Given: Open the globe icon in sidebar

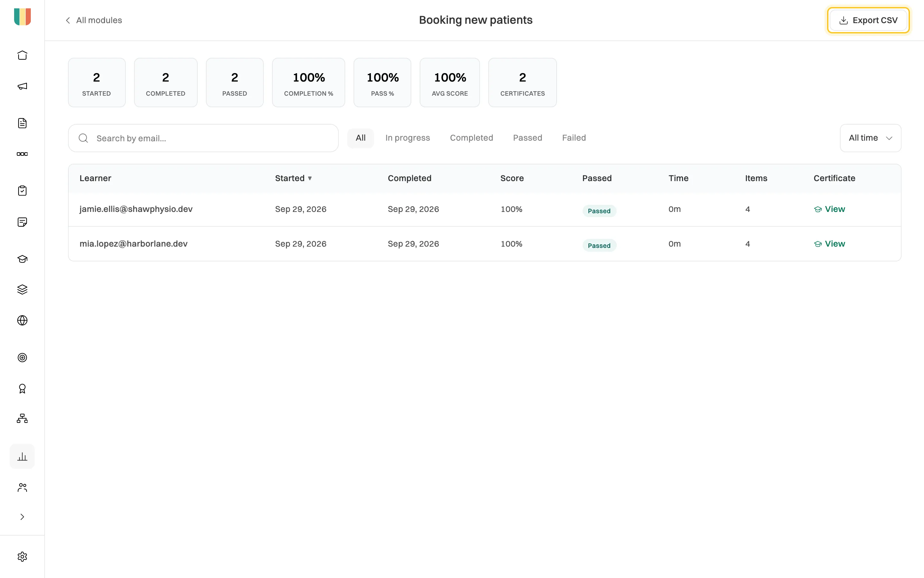Looking at the screenshot, I should click(22, 320).
